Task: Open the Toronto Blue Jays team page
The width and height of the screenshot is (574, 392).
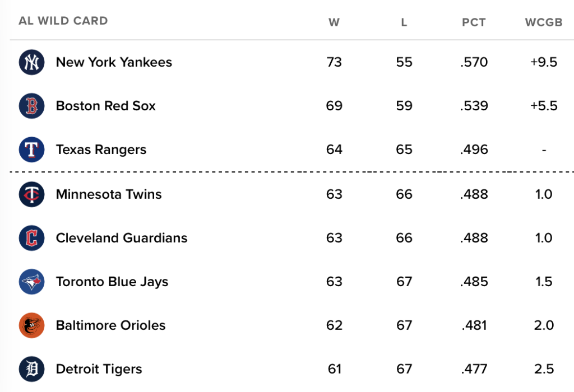Action: tap(112, 282)
